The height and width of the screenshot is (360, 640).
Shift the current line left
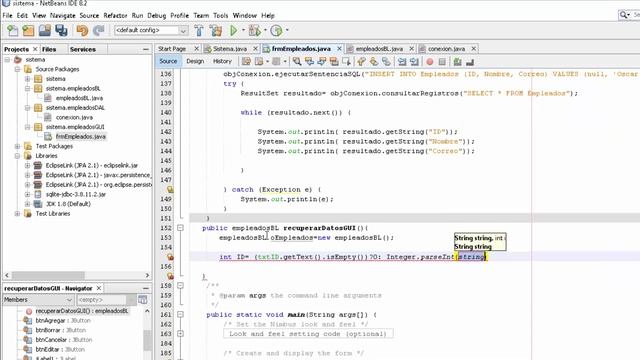click(402, 62)
